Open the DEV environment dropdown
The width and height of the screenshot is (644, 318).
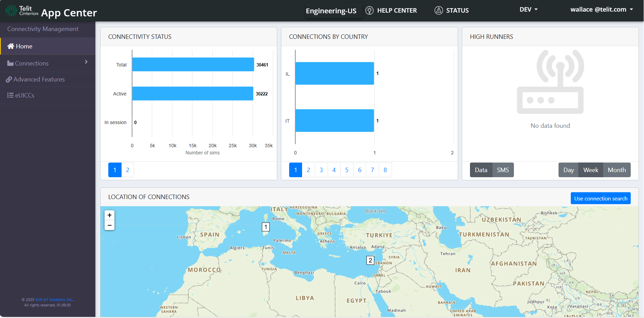[x=528, y=10]
